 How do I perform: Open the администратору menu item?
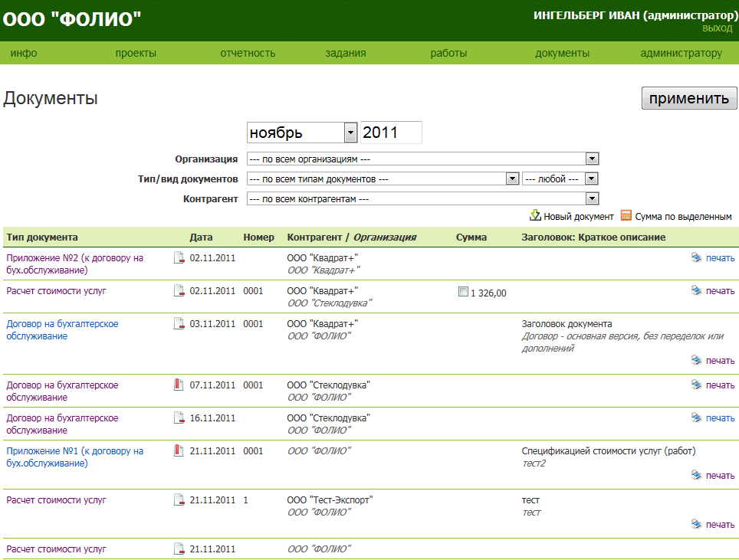click(681, 53)
